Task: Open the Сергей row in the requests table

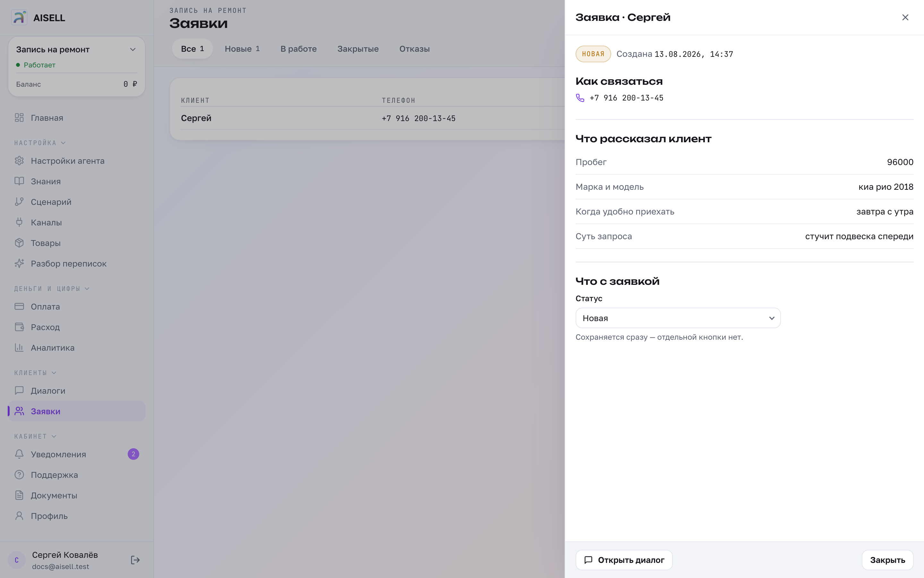Action: [373, 118]
